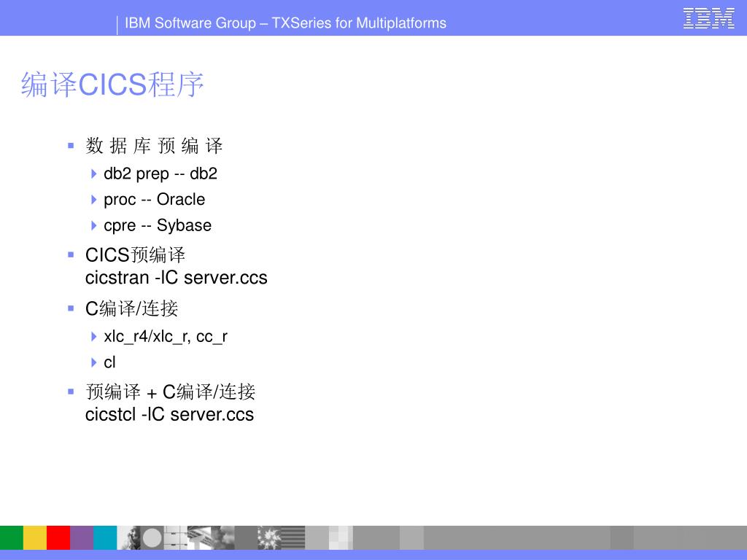The image size is (747, 560).
Task: Click the command 'cicstran -lC server.ccs'
Action: pos(177,278)
